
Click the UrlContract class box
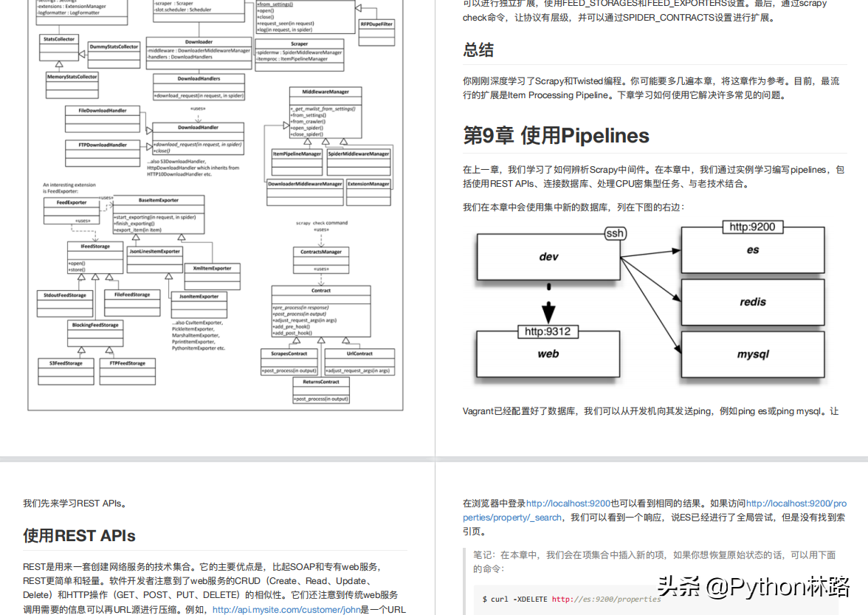360,362
